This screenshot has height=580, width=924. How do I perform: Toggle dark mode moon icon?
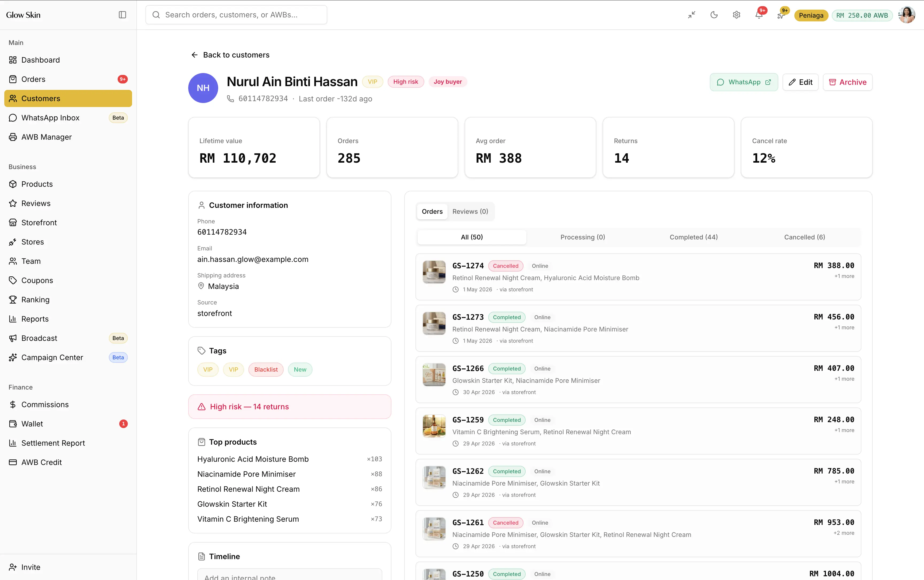point(714,15)
